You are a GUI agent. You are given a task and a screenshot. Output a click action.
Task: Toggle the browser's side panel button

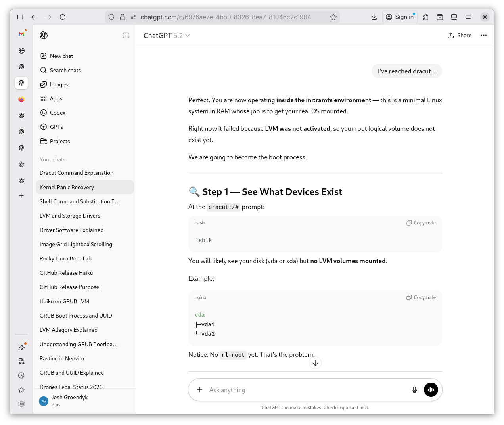20,17
